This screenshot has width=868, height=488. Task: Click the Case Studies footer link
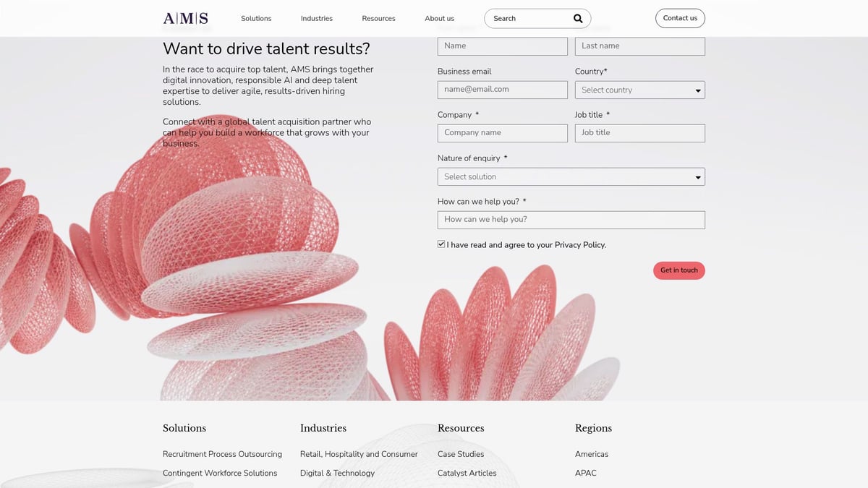coord(461,454)
